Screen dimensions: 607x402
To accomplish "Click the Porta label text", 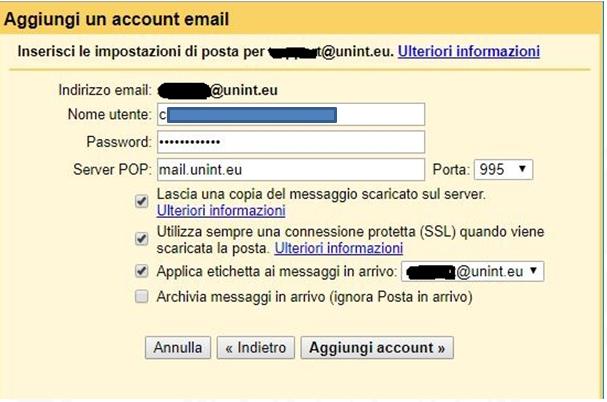I will (x=451, y=170).
